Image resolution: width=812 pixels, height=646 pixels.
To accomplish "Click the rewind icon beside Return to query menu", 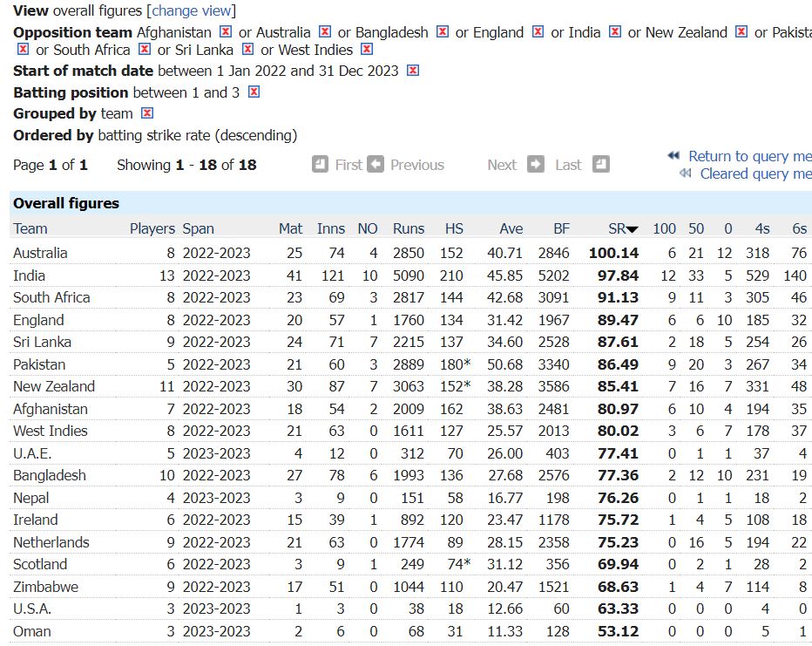I will click(x=673, y=155).
